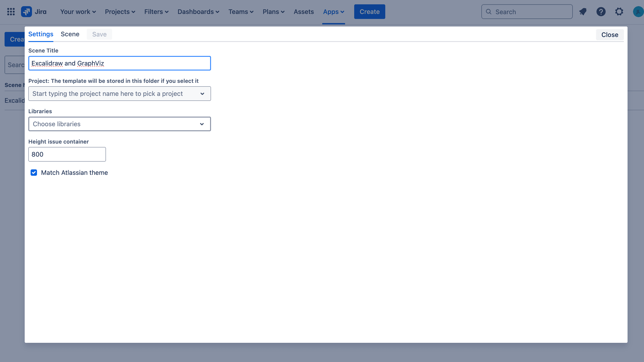
Task: Open the app switcher grid icon
Action: [11, 12]
